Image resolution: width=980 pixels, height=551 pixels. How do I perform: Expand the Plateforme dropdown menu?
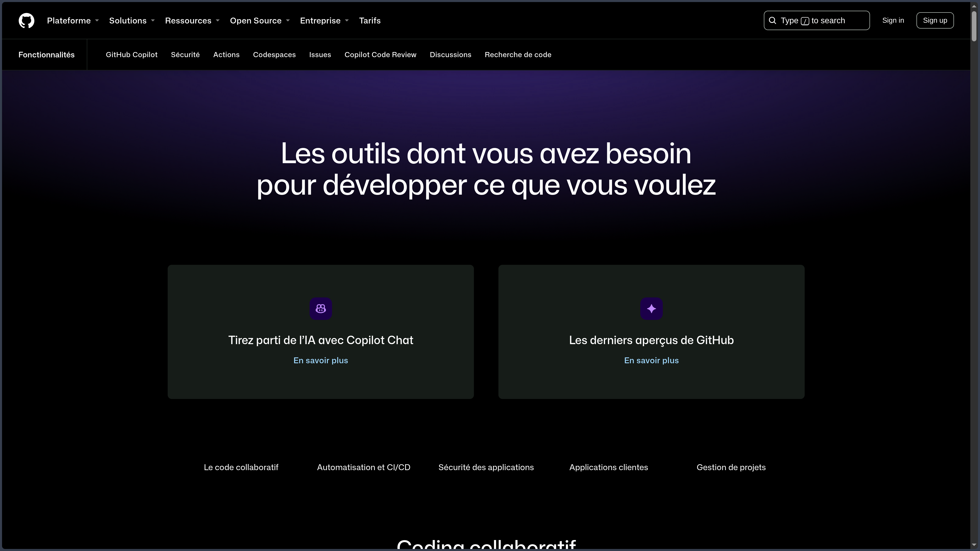pos(73,20)
